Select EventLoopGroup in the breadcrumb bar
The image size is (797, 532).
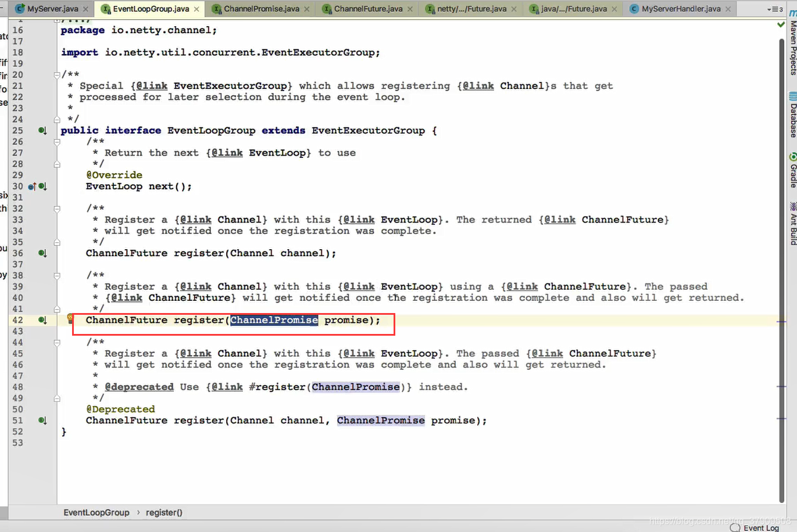(97, 512)
